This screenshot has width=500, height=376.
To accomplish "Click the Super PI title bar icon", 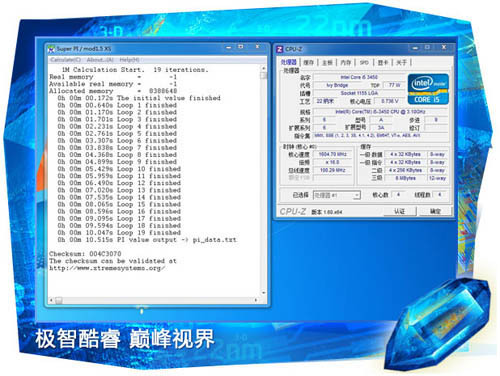I will click(51, 49).
